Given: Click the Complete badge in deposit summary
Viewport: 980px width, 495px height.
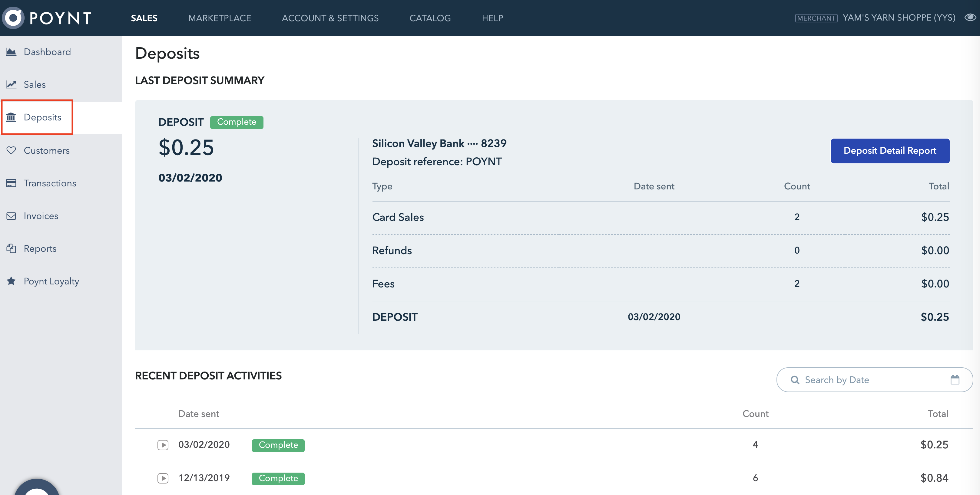Looking at the screenshot, I should click(237, 122).
